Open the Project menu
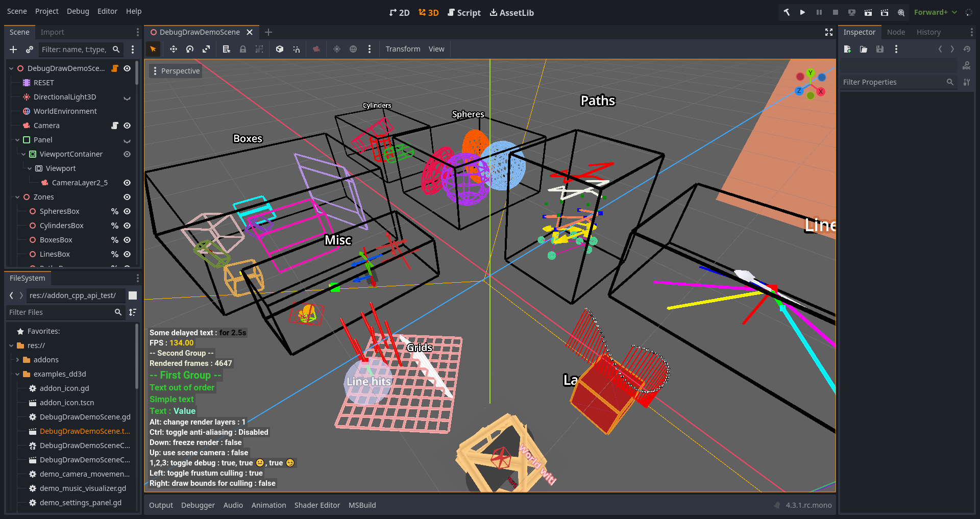 pos(46,11)
